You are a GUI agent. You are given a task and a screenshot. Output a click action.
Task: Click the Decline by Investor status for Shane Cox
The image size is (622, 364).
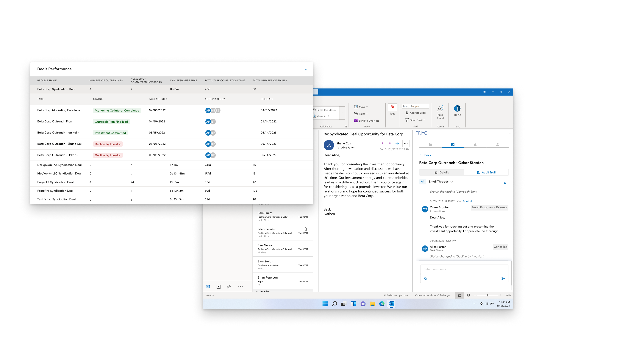tap(108, 144)
